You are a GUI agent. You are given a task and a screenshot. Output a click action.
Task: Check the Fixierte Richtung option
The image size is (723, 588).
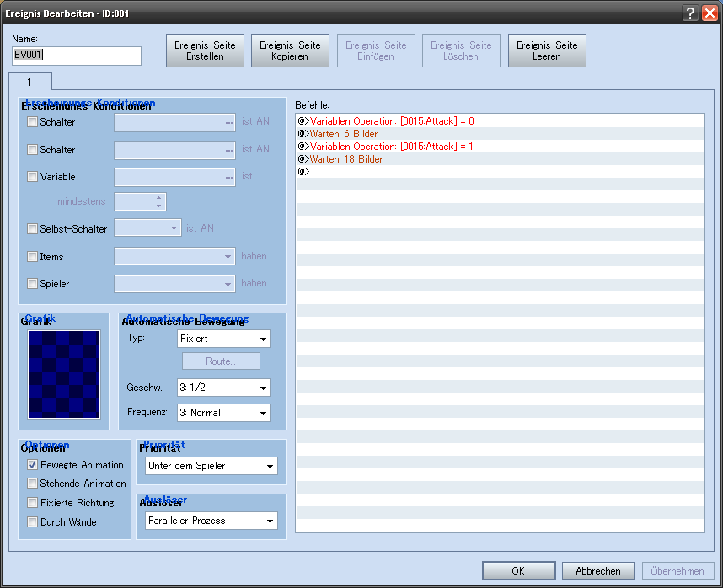[33, 503]
